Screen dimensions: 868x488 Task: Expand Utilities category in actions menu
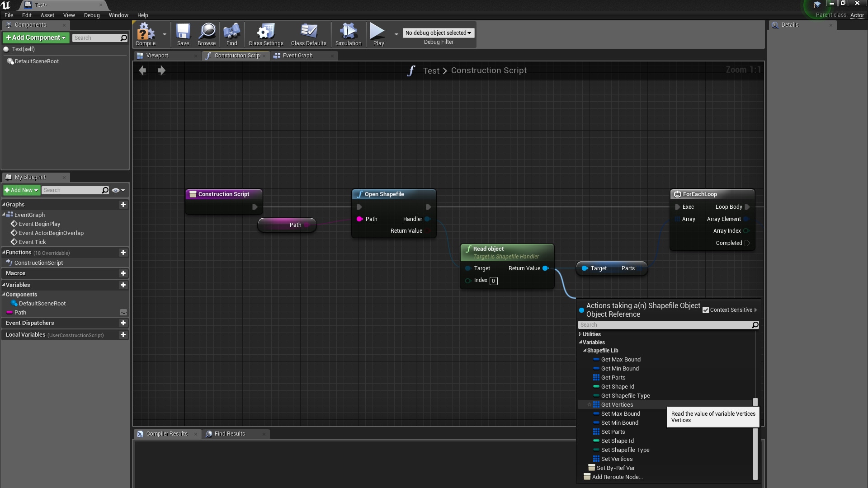coord(580,334)
